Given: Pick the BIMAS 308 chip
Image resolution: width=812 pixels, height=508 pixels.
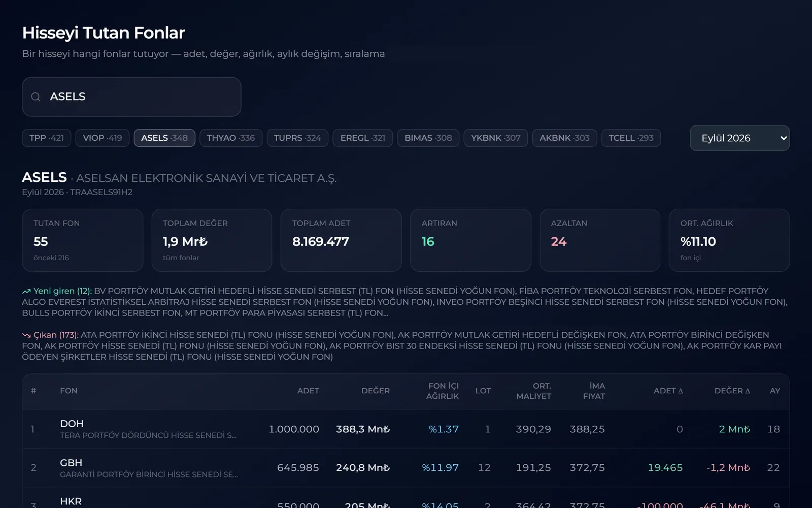Looking at the screenshot, I should (x=428, y=138).
